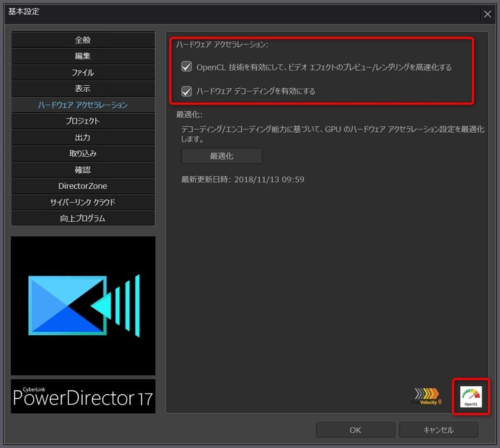Open the 編集 settings category
The width and height of the screenshot is (500, 448).
pyautogui.click(x=83, y=56)
